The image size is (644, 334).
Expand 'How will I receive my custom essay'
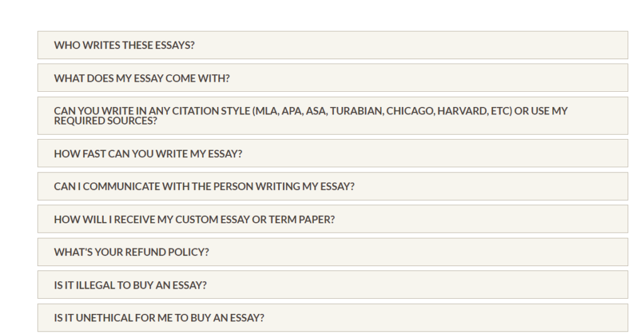pos(333,219)
